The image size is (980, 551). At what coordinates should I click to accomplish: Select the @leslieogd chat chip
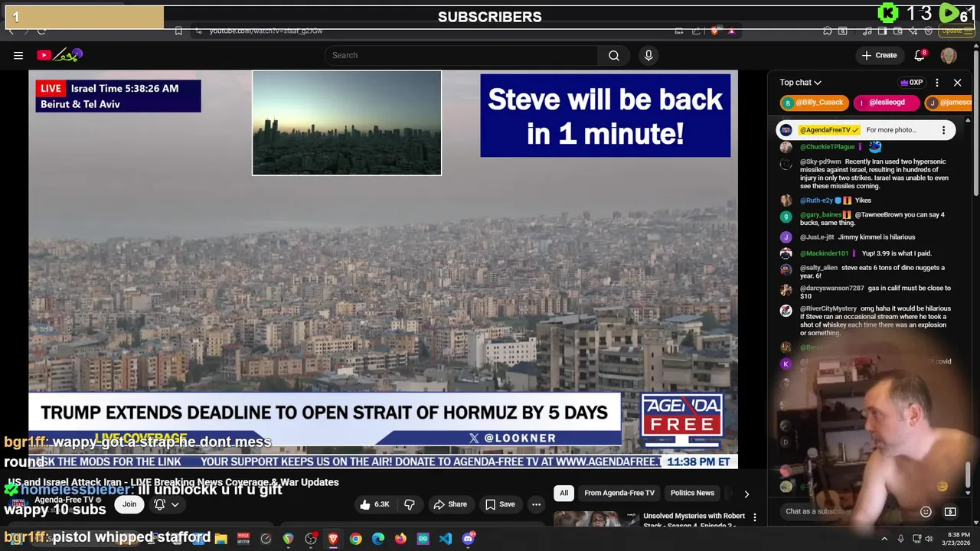tap(885, 103)
